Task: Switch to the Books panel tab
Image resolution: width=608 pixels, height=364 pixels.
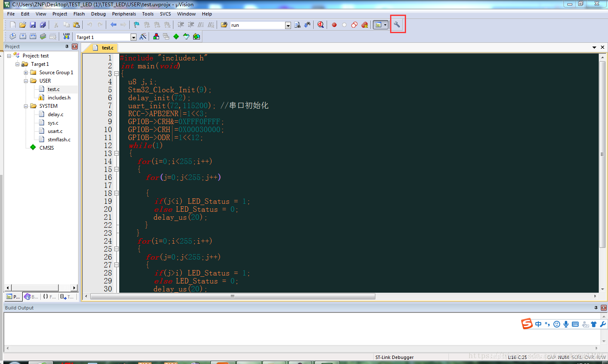Action: click(x=32, y=296)
